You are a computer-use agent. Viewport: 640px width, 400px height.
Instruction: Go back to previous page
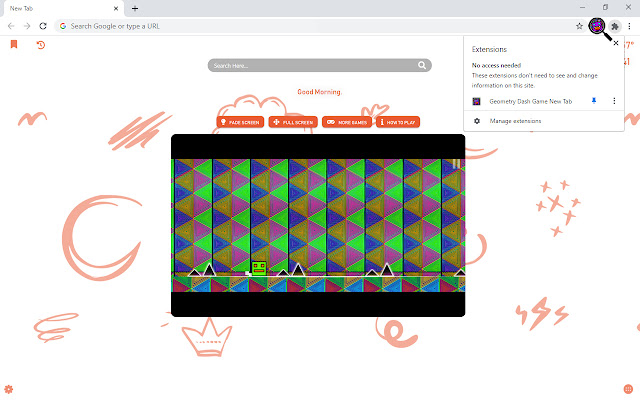(11, 26)
